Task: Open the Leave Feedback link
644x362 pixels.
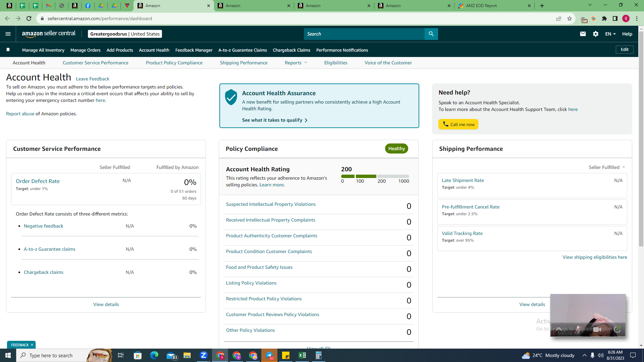Action: [x=93, y=79]
